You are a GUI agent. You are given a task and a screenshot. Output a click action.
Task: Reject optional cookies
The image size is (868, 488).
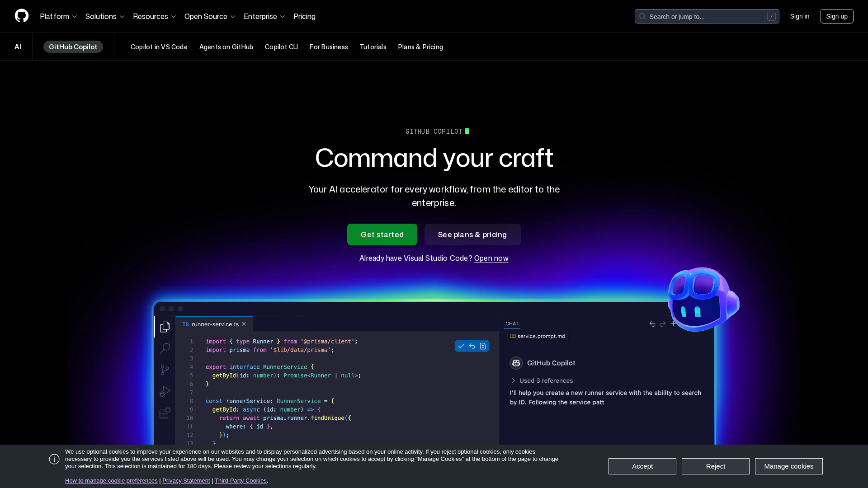[x=716, y=466]
